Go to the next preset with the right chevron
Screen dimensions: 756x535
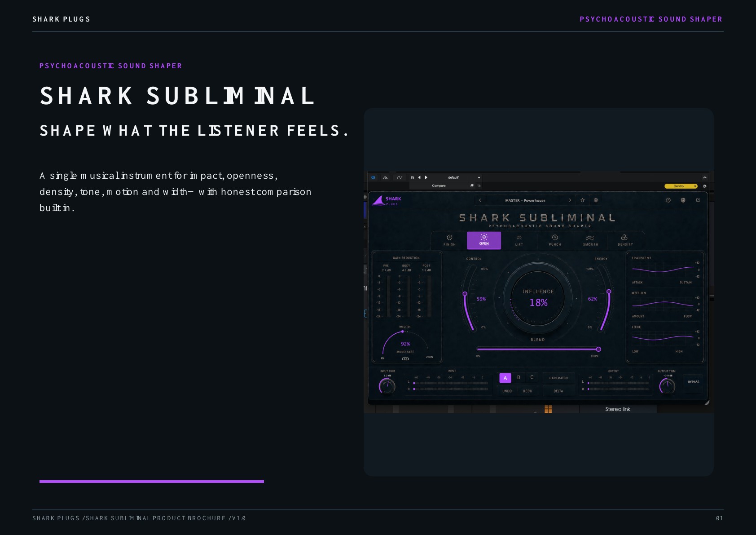coord(570,200)
